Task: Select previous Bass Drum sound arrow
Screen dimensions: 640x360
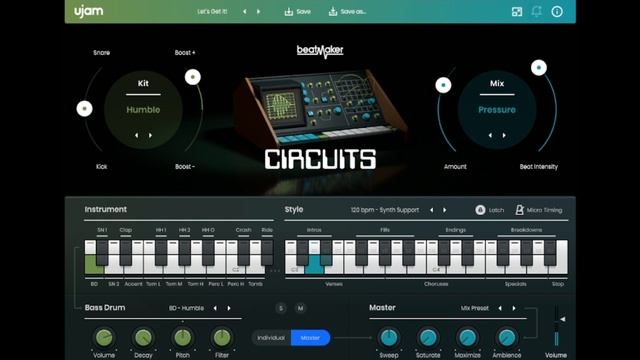Action: coord(215,308)
